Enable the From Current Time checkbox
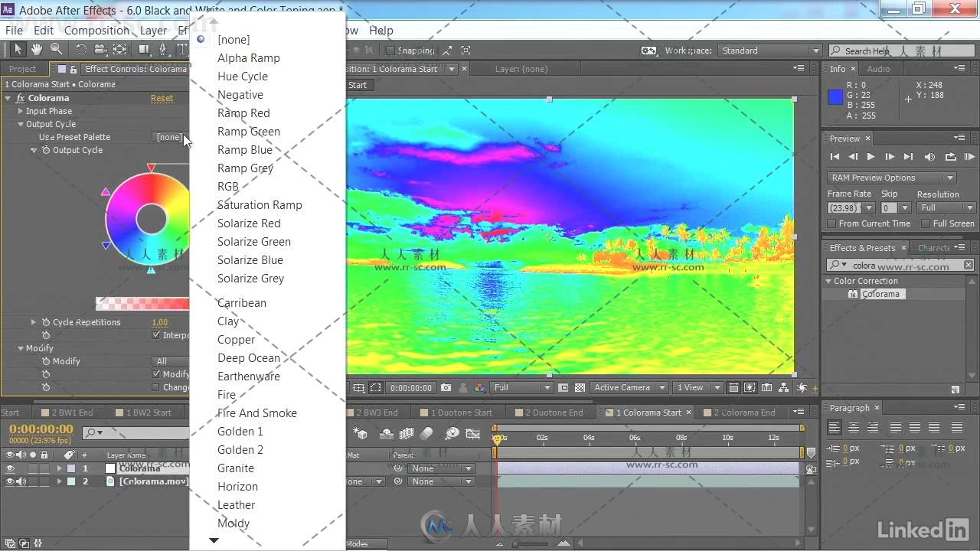980x551 pixels. [832, 223]
